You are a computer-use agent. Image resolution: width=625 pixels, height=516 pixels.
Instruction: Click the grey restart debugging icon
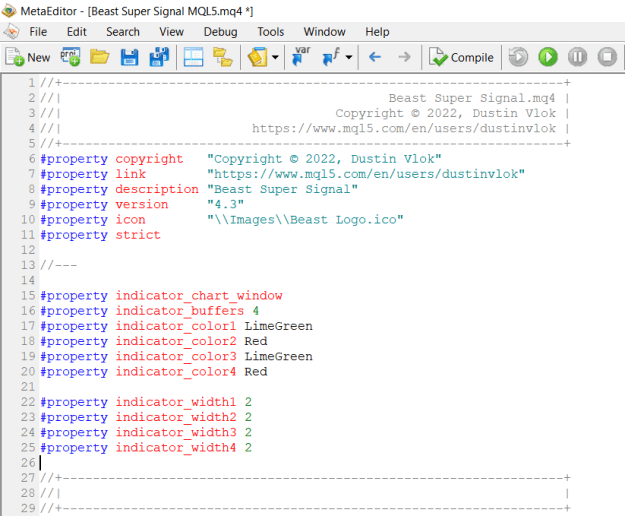click(x=518, y=57)
